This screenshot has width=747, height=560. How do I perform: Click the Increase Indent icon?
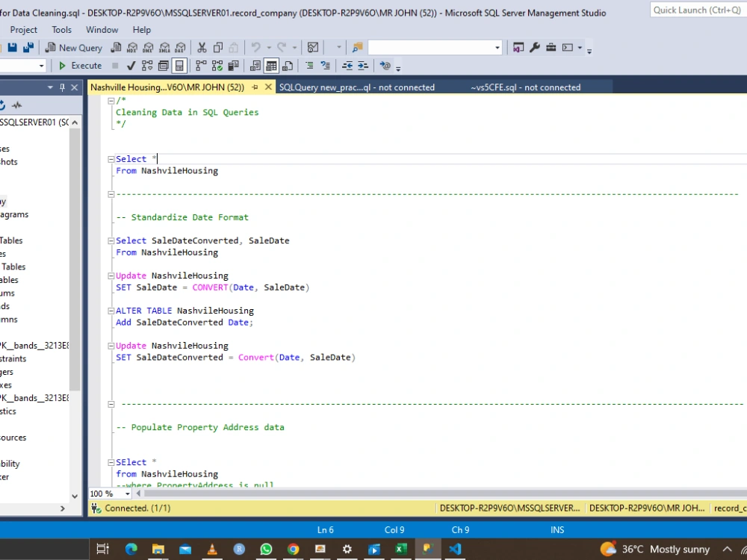coord(363,66)
